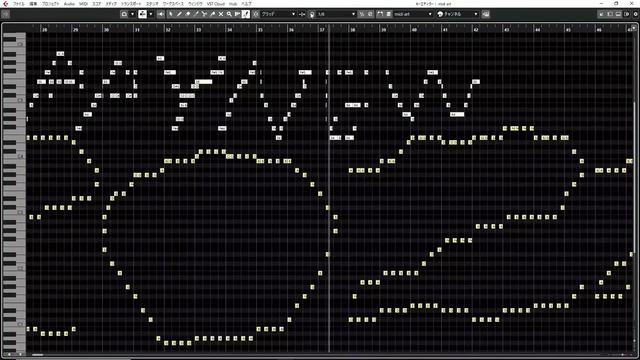This screenshot has height=360, width=640.
Task: Open the MIDI menu
Action: tap(83, 4)
